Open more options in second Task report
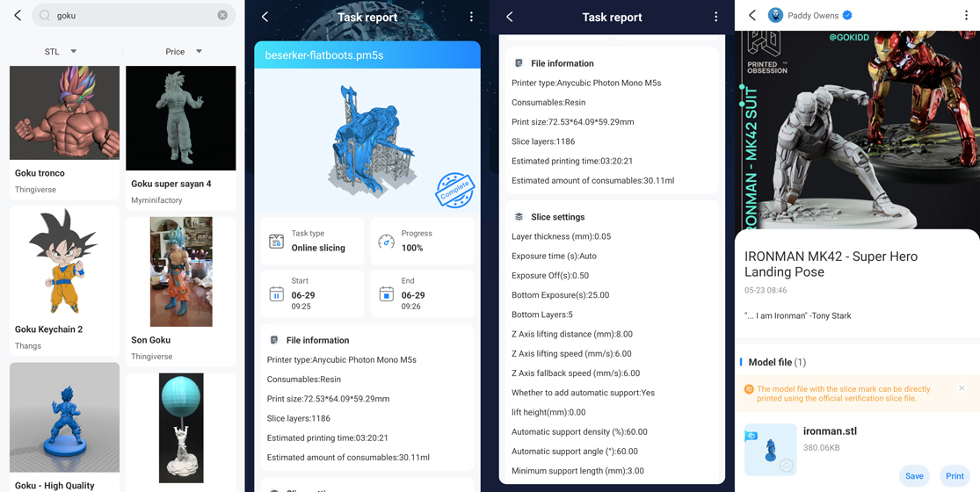The width and height of the screenshot is (980, 492). pyautogui.click(x=715, y=17)
